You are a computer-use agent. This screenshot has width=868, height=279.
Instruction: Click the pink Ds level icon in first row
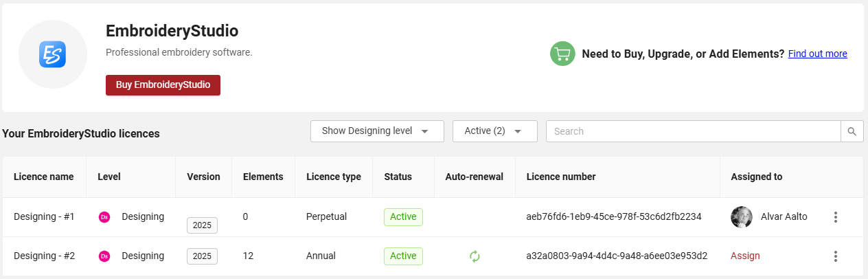click(x=104, y=217)
